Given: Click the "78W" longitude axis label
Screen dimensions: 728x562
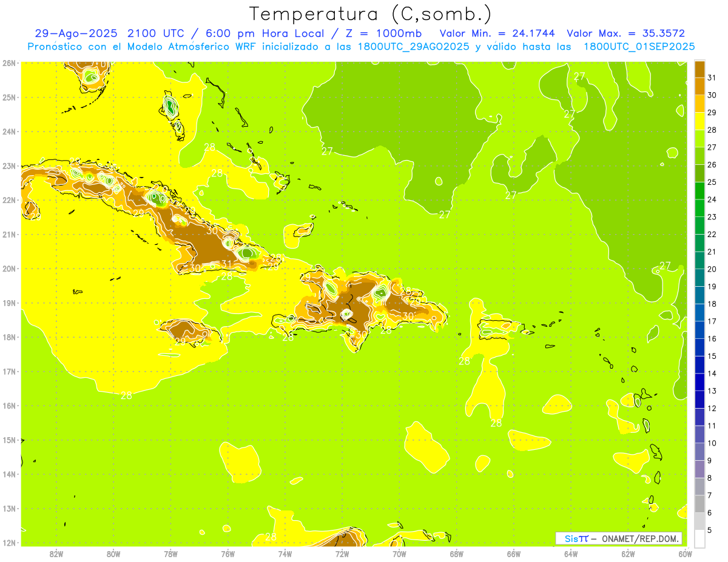Looking at the screenshot, I should pos(170,554).
